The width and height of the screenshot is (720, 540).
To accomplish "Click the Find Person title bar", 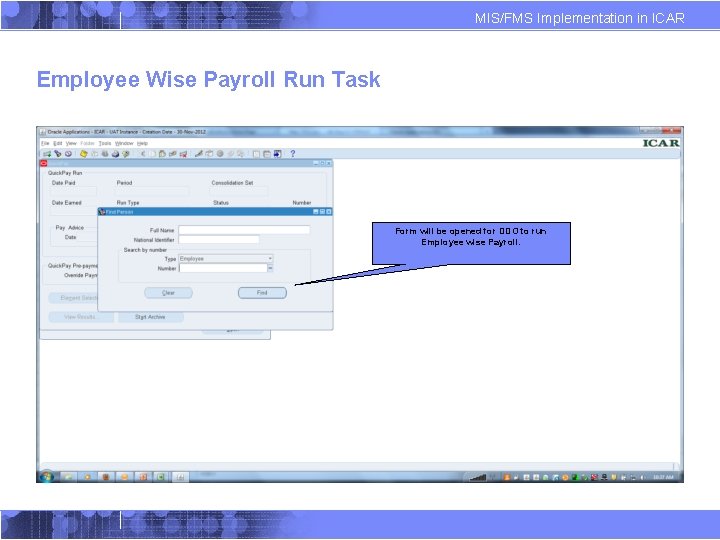I will click(x=215, y=212).
